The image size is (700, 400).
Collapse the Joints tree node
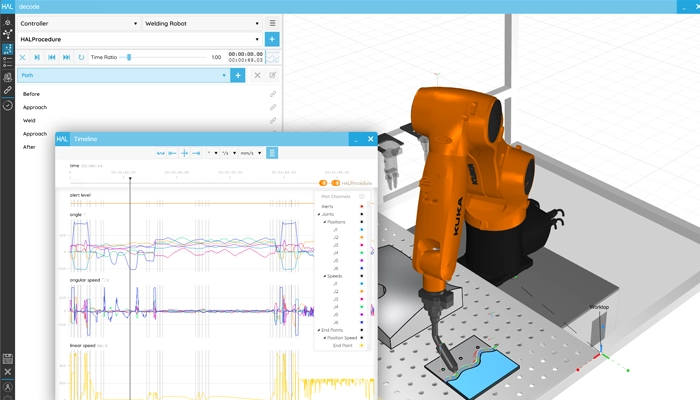[x=320, y=214]
